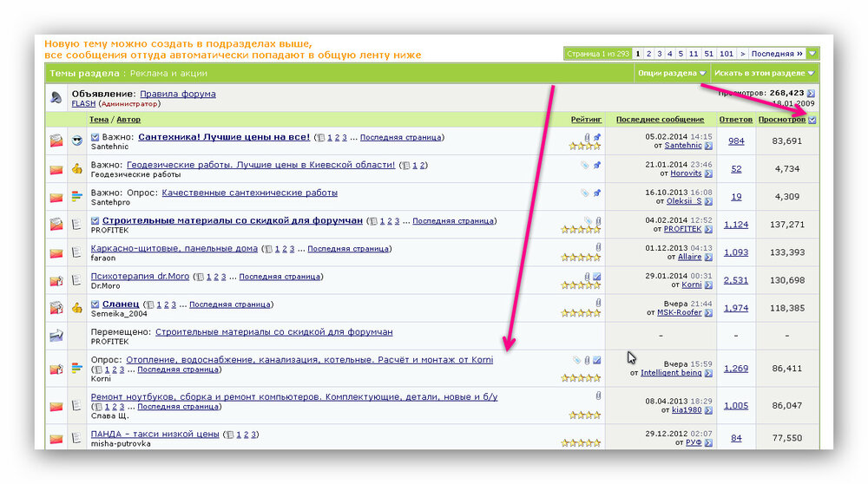Sort threads by Рейтинг column
The height and width of the screenshot is (484, 868).
586,120
